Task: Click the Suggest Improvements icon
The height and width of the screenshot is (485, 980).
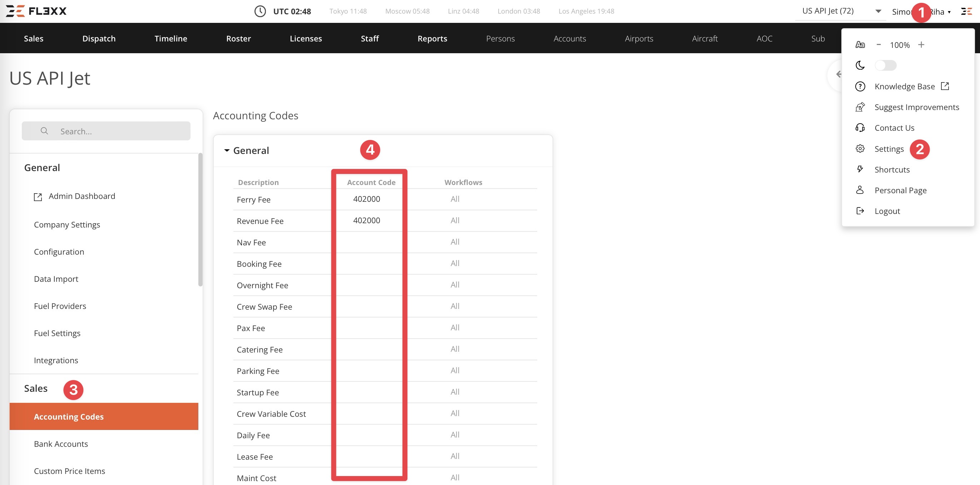Action: (x=861, y=106)
